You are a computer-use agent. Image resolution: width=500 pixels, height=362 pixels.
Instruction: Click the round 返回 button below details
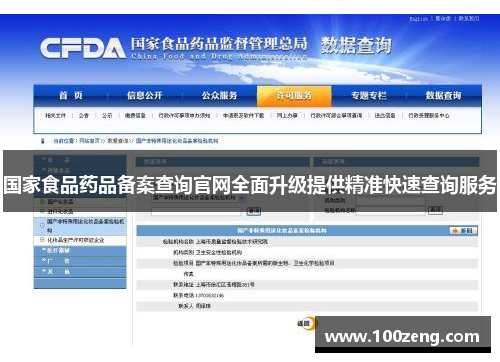tap(306, 323)
